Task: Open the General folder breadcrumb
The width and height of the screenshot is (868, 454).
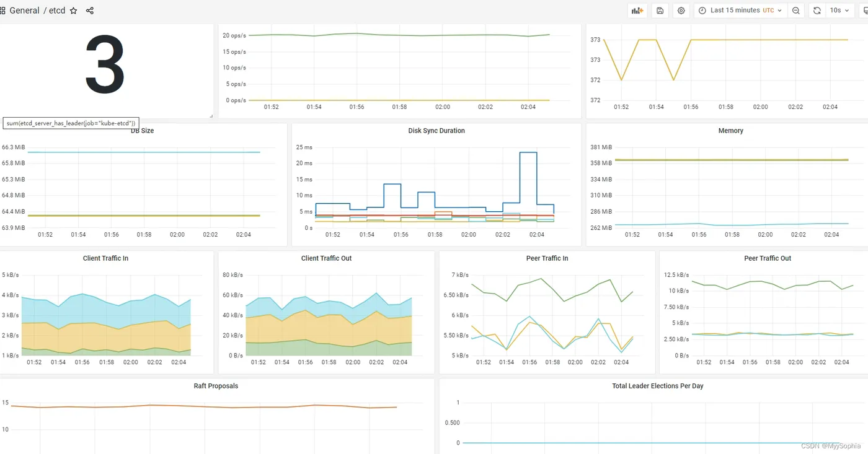Action: click(x=25, y=11)
